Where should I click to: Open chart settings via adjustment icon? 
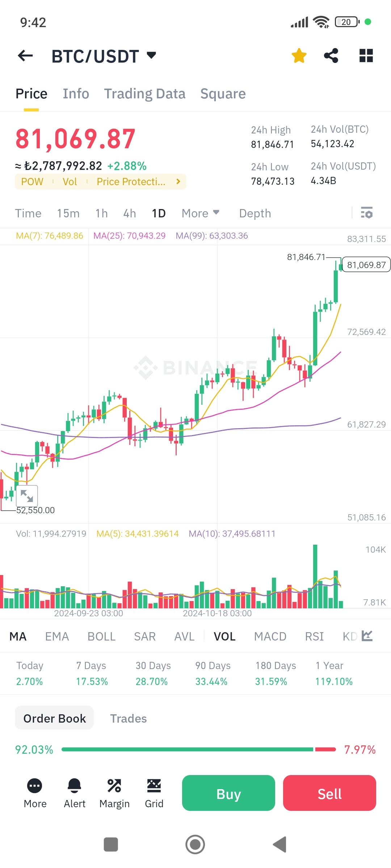(367, 213)
